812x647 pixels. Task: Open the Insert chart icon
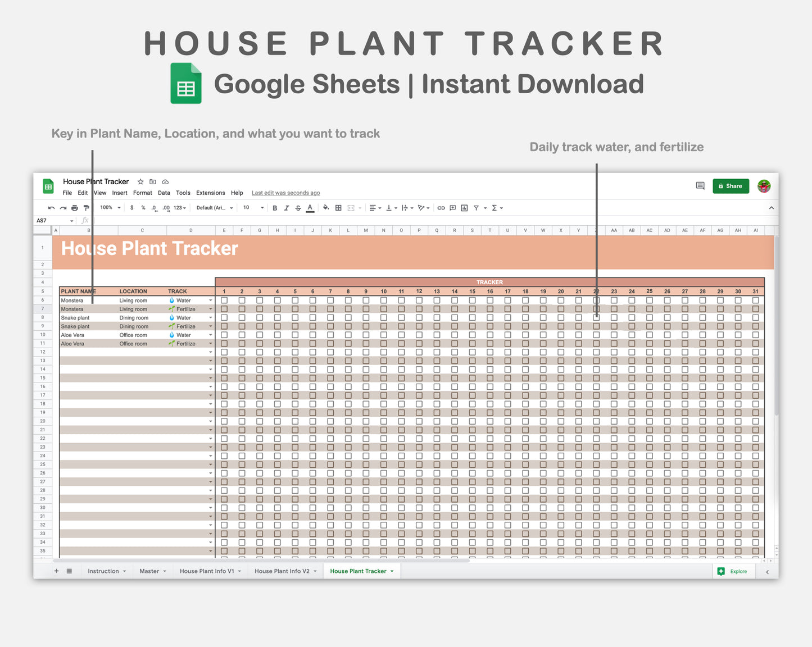pos(464,208)
